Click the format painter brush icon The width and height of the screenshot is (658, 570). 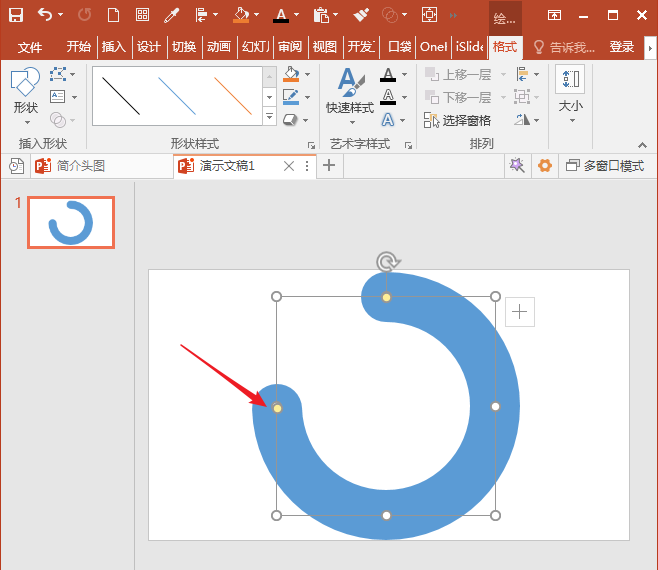(x=360, y=16)
